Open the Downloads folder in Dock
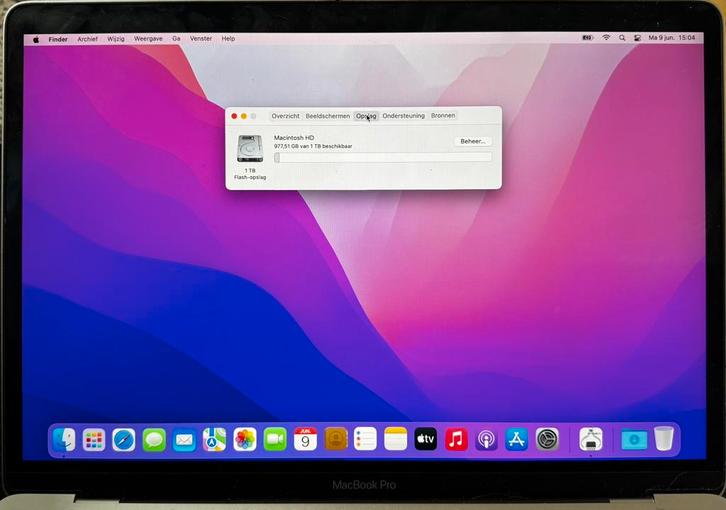 pyautogui.click(x=634, y=439)
